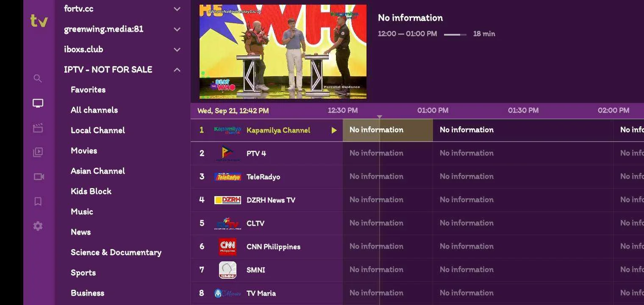Viewport: 644px width, 305px height.
Task: Open the movies clapperboard icon in sidebar
Action: (x=38, y=128)
